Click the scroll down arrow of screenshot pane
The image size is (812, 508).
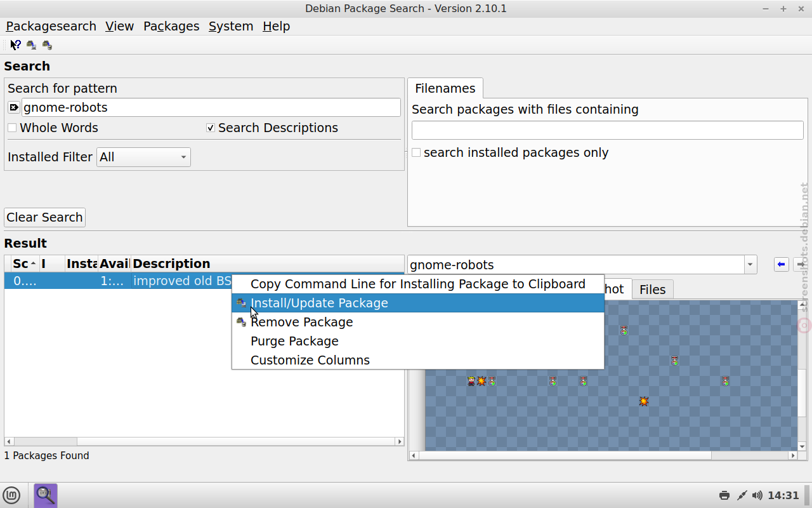(802, 446)
